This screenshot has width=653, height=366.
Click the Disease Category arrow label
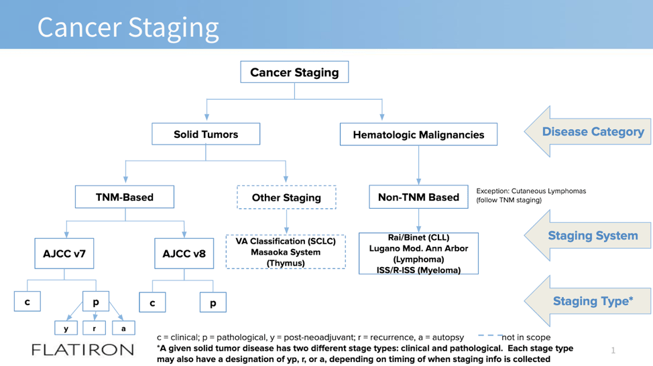tap(588, 132)
